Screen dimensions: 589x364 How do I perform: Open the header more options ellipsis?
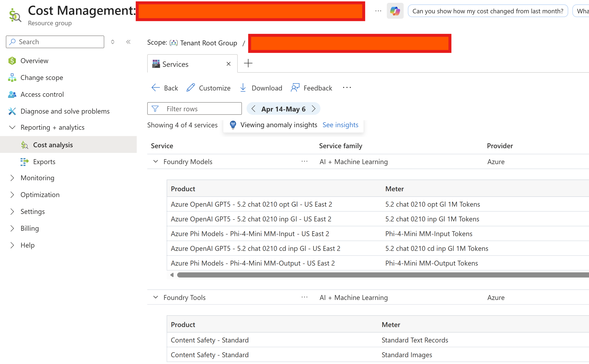click(378, 11)
